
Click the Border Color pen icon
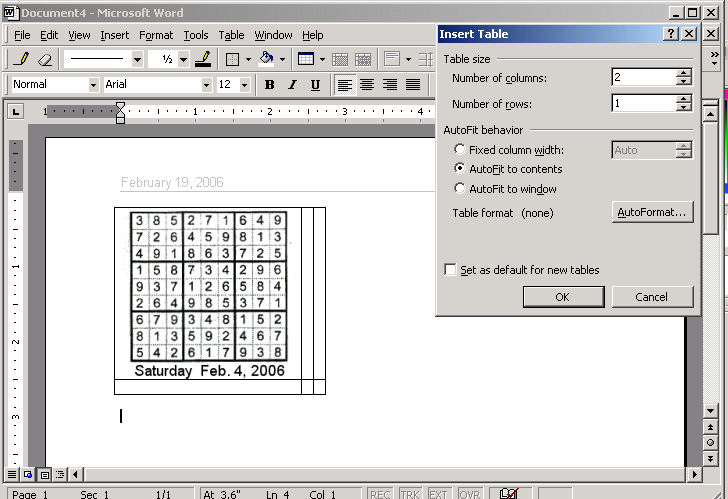tap(203, 59)
